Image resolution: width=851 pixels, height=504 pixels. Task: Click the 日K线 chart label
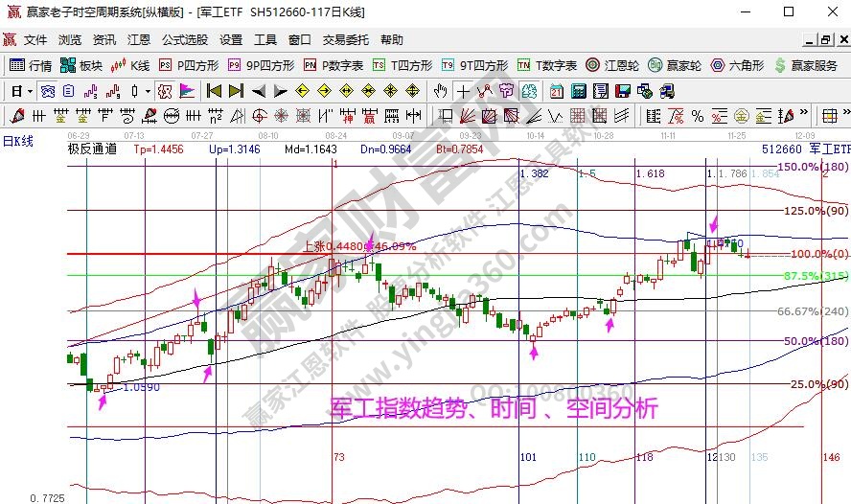[x=16, y=141]
